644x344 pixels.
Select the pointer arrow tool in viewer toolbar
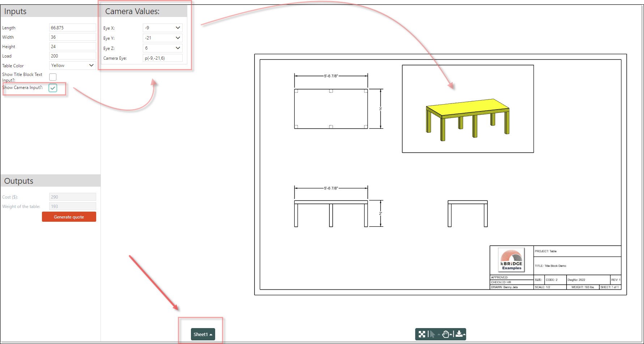click(432, 334)
